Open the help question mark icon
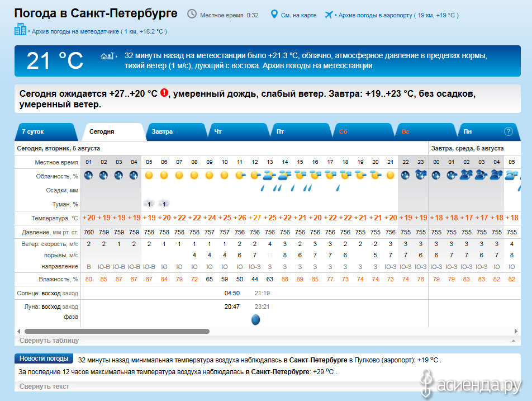Viewport: 532px width, 401px height. 509,131
